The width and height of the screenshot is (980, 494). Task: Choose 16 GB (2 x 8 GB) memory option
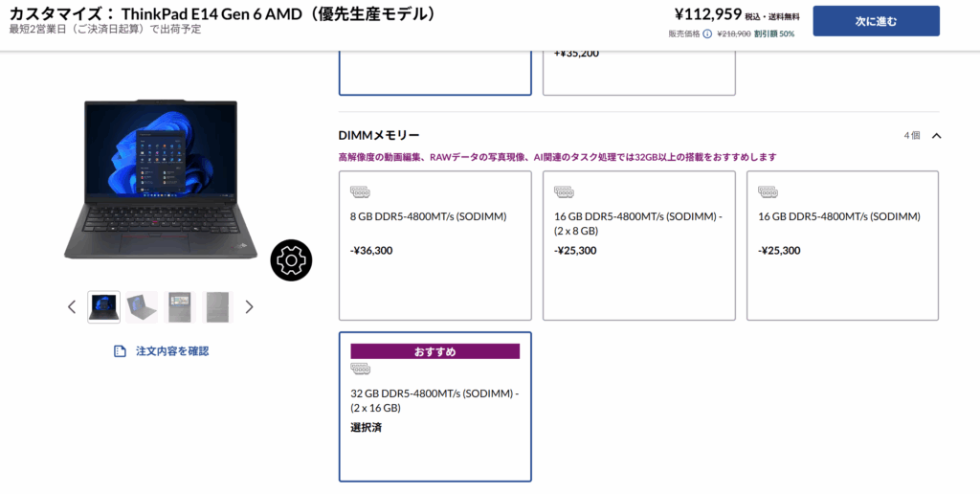[638, 245]
